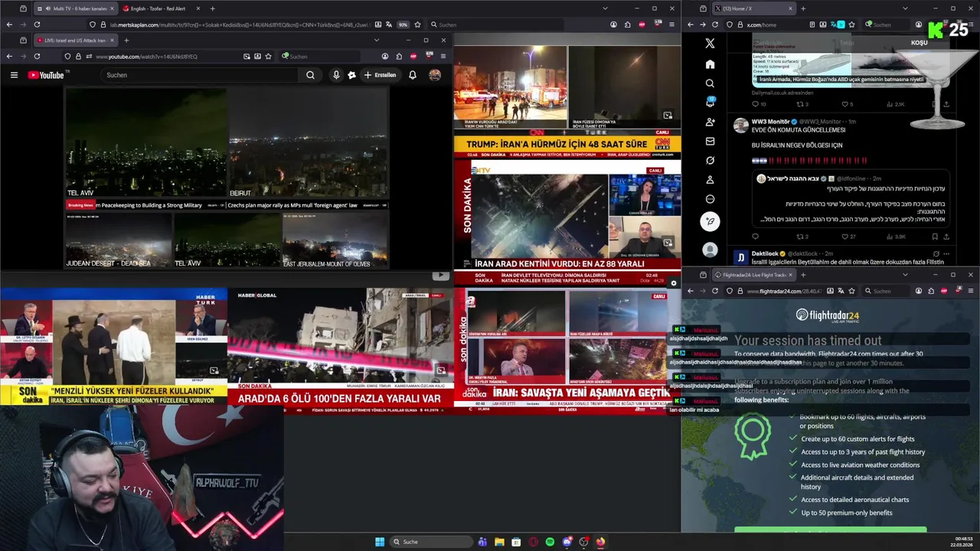This screenshot has height=551, width=980.
Task: Open X profile person icon in sidebar
Action: click(710, 180)
